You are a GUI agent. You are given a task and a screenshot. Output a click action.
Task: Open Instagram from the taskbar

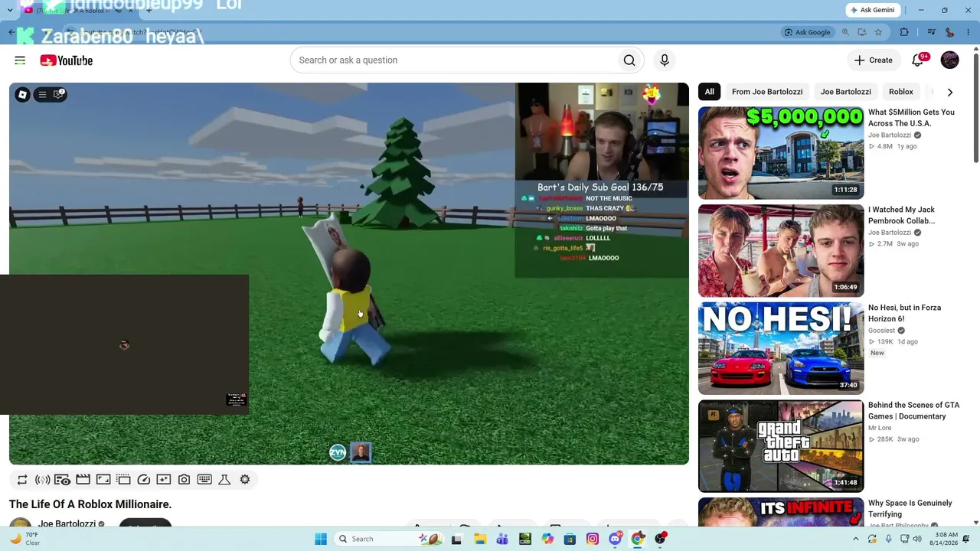(593, 539)
